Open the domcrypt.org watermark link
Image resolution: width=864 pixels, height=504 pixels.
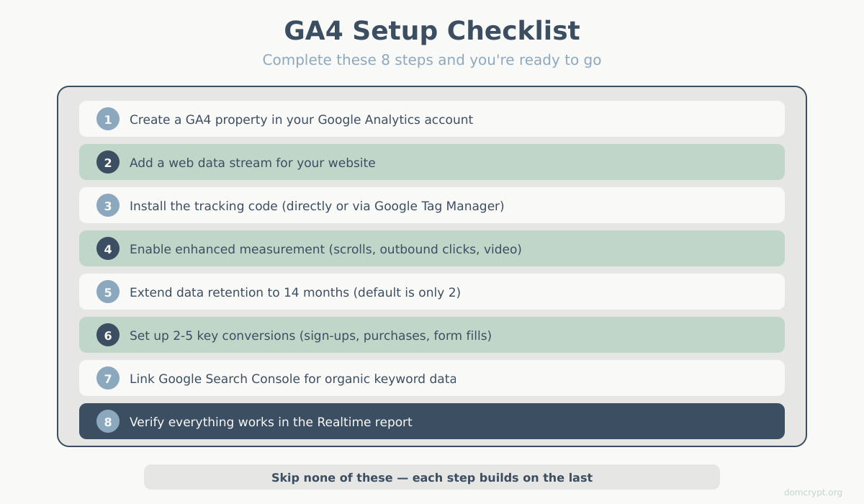pyautogui.click(x=813, y=492)
